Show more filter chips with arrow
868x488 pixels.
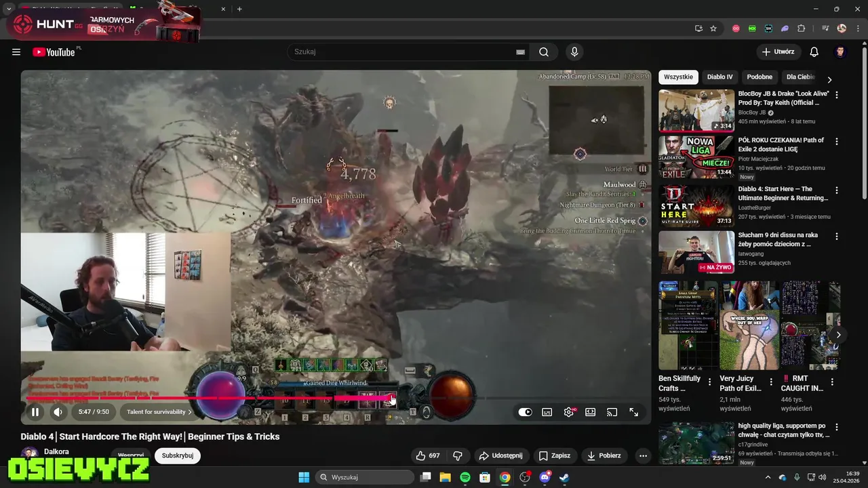(829, 79)
